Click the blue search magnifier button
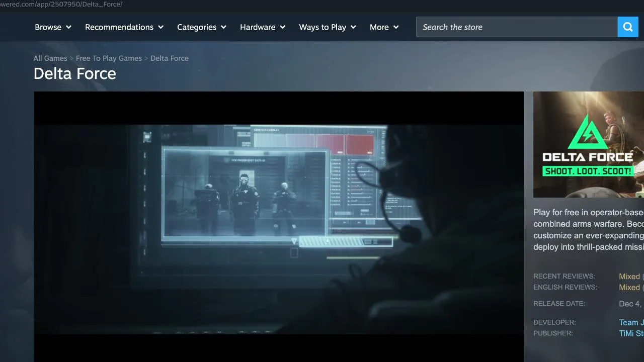This screenshot has width=644, height=362. pyautogui.click(x=628, y=27)
